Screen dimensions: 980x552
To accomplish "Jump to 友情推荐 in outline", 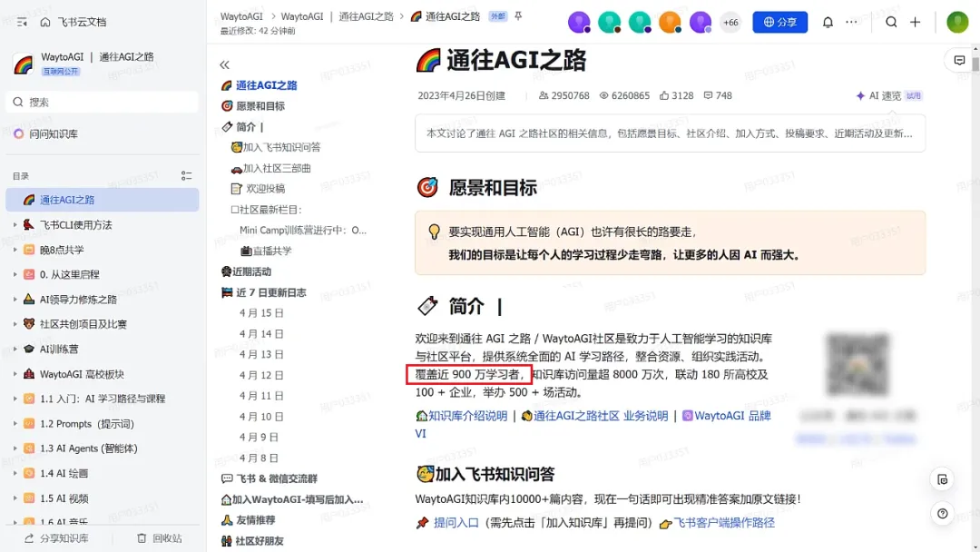I will (x=255, y=520).
